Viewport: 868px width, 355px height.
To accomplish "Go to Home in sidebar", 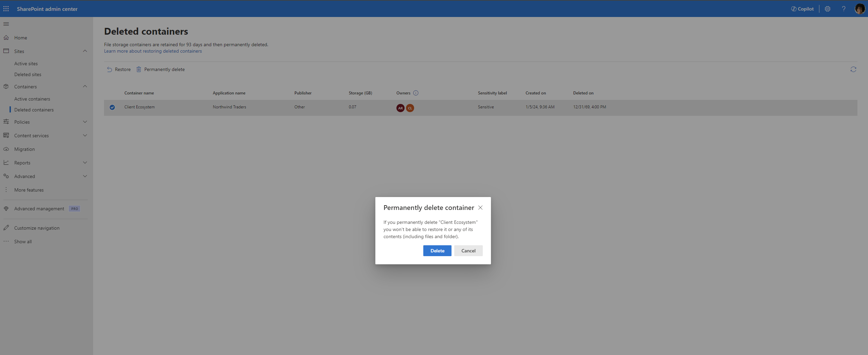I will (x=21, y=38).
